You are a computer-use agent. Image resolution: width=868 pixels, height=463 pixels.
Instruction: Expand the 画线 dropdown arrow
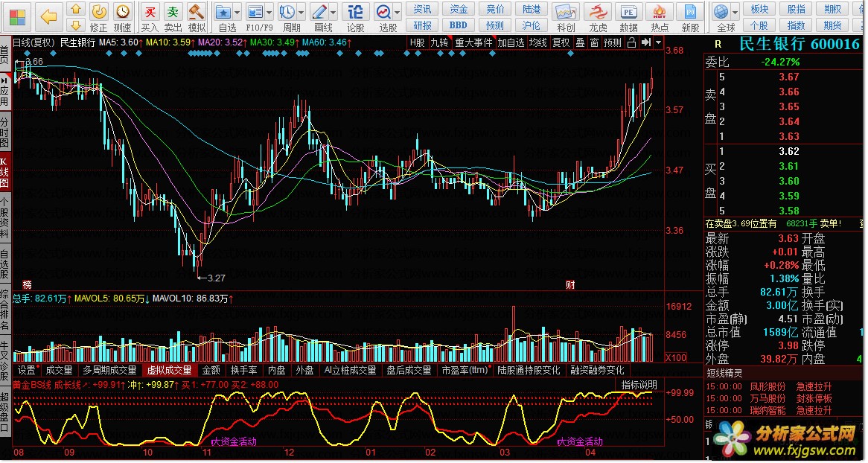(x=334, y=12)
